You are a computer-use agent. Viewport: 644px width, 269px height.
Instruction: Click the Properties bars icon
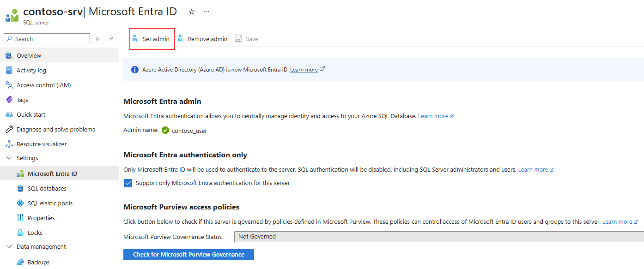point(20,218)
